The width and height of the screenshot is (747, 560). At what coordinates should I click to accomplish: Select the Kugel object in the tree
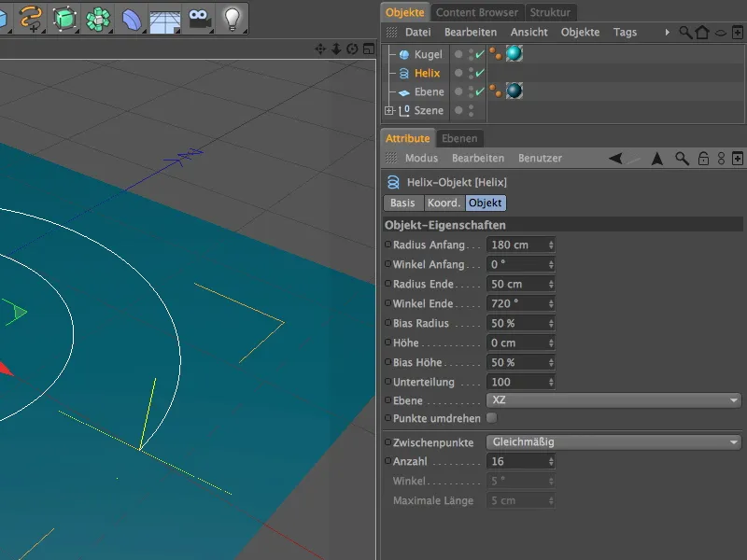point(428,54)
